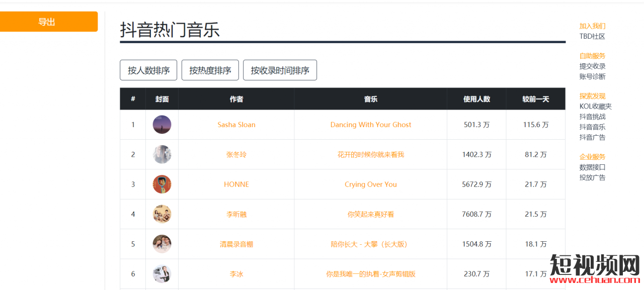Click the 使用人数 column header
The width and height of the screenshot is (644, 290).
pos(476,99)
